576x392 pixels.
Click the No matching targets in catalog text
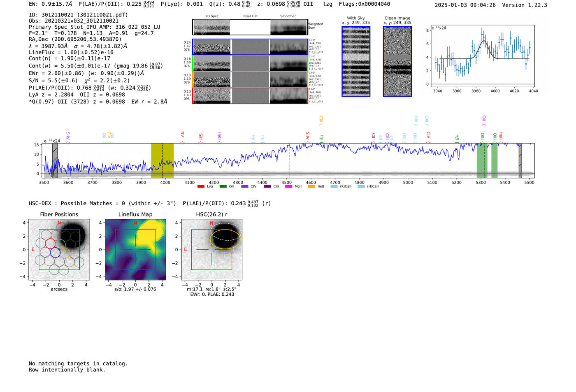(x=78, y=364)
